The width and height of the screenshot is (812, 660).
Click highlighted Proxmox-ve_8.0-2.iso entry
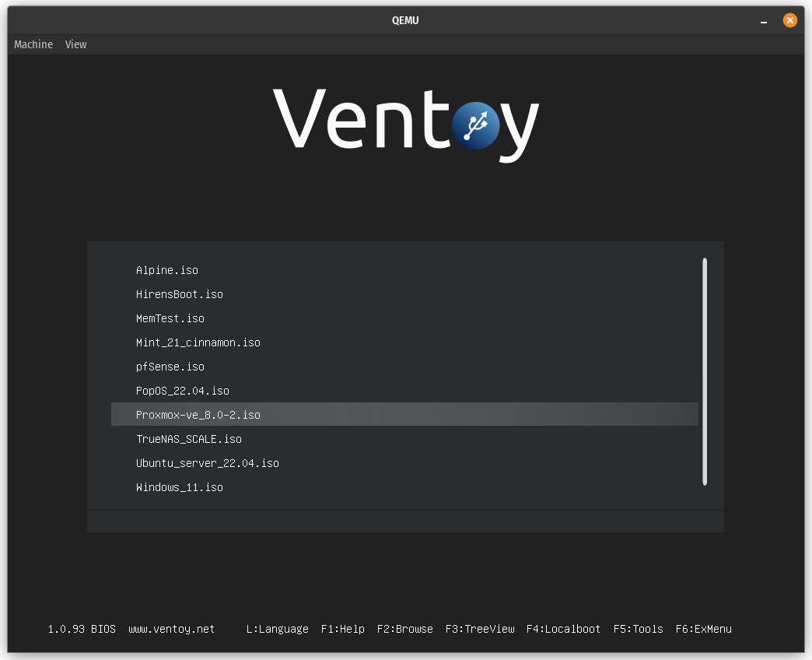coord(404,414)
